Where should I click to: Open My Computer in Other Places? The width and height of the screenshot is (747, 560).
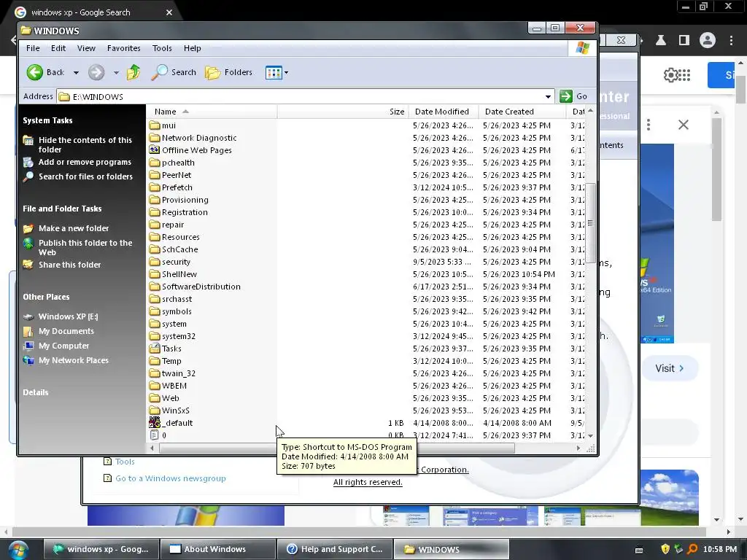64,346
